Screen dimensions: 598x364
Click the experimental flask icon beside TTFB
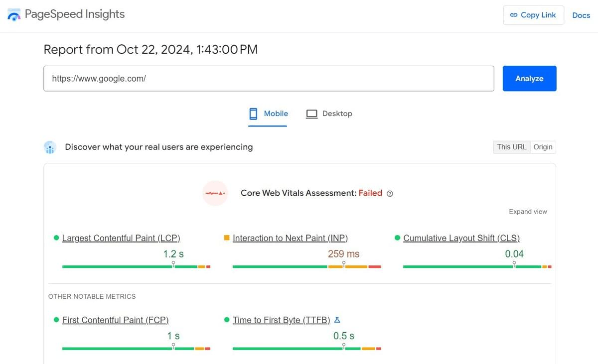337,320
